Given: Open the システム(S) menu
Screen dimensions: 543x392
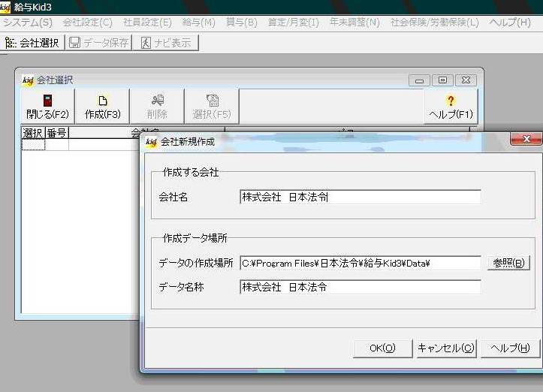Looking at the screenshot, I should point(28,23).
